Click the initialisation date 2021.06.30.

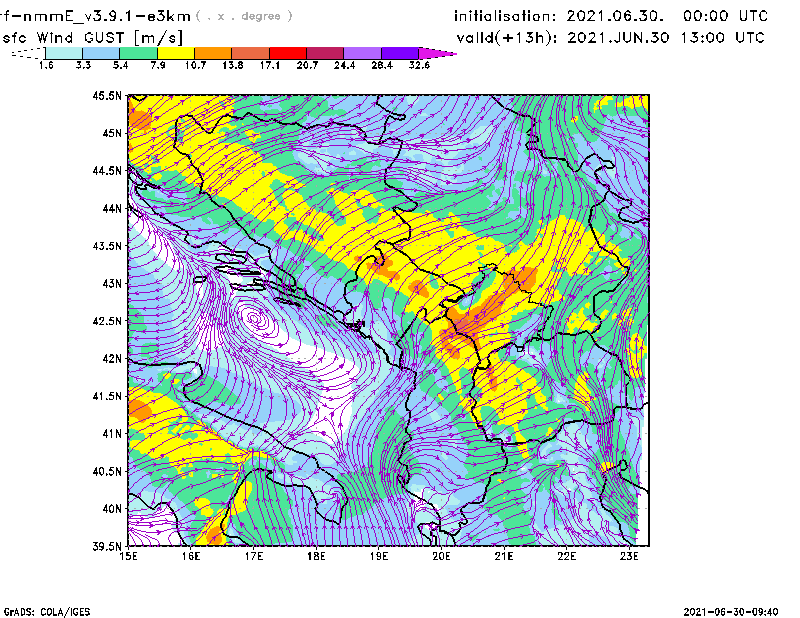[615, 16]
